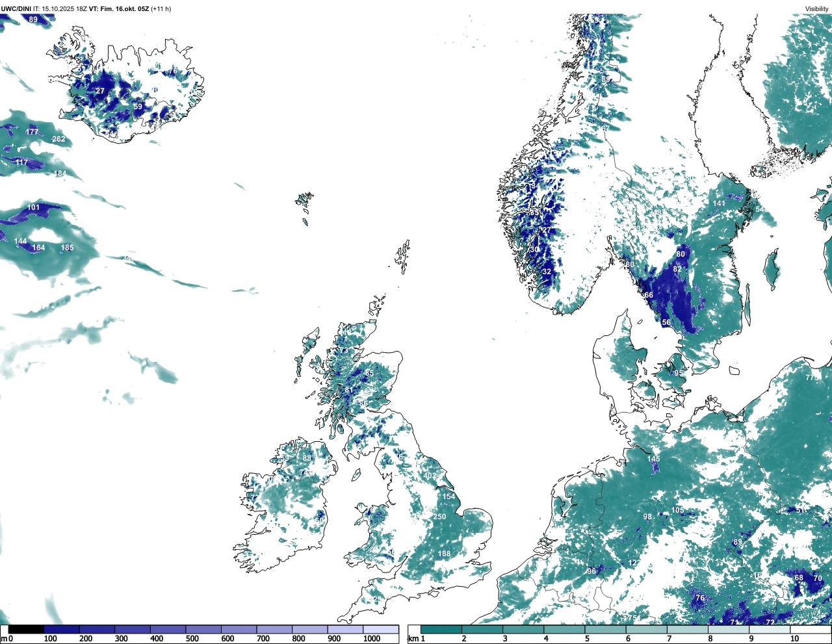
Task: Click the visibility value '82' over Sweden
Action: click(677, 269)
